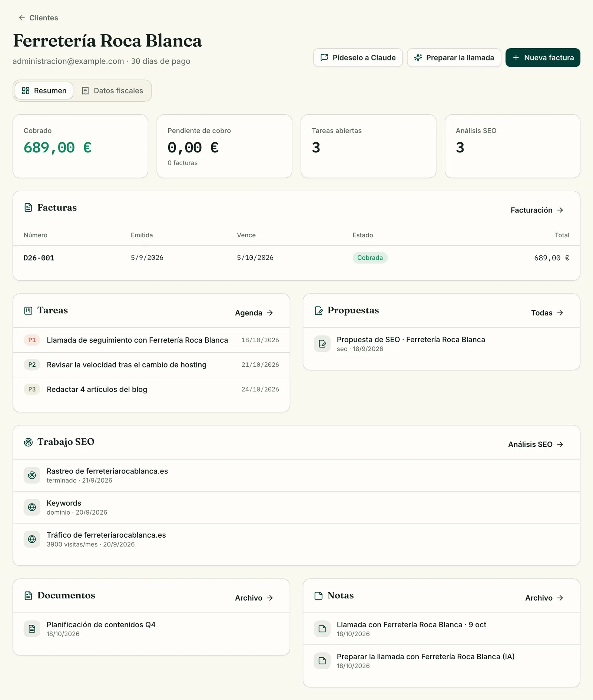Open Agenda link in Tareas card
Viewport: 593px width, 700px height.
coord(254,313)
